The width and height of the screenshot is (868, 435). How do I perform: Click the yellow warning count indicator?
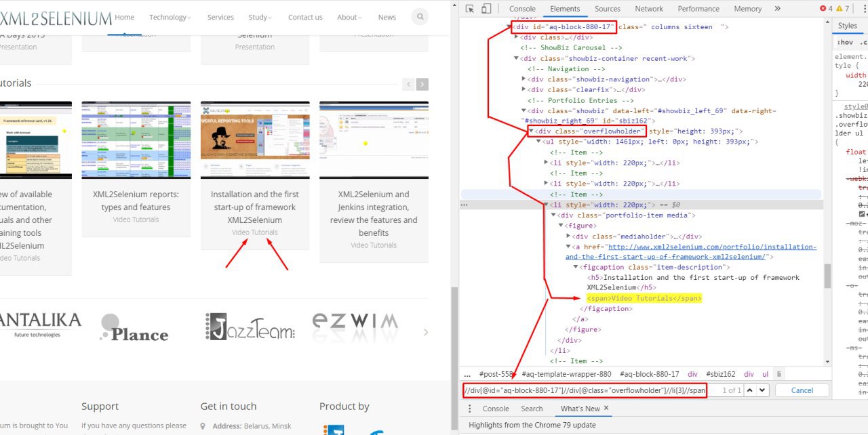tap(842, 9)
